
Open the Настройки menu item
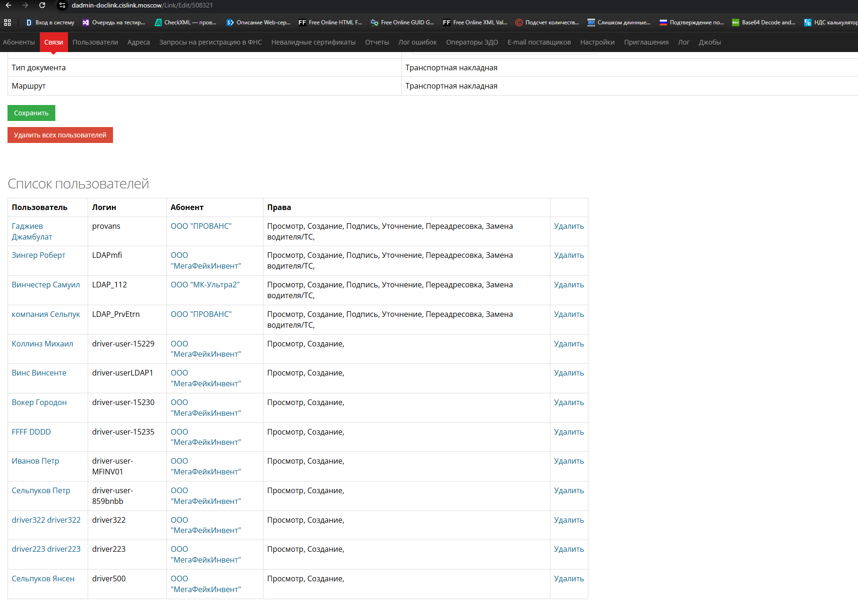597,42
